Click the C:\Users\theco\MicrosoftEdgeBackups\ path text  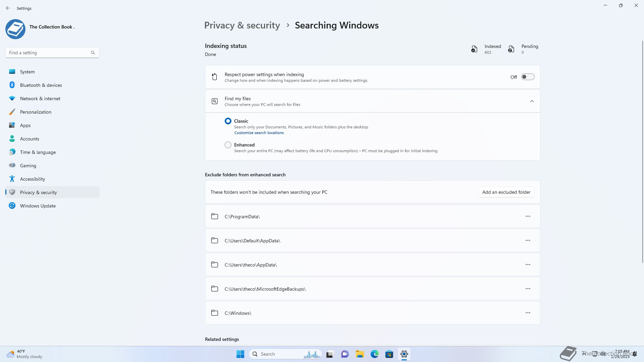[x=265, y=289]
